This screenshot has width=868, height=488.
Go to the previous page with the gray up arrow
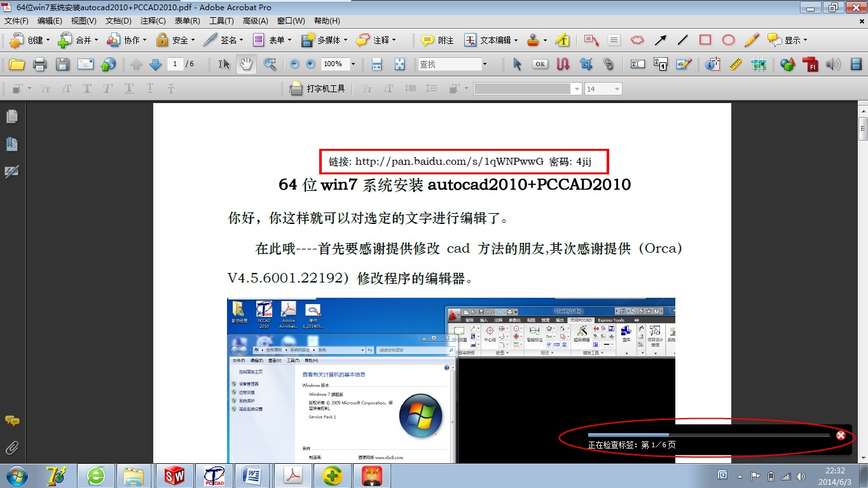click(x=136, y=64)
